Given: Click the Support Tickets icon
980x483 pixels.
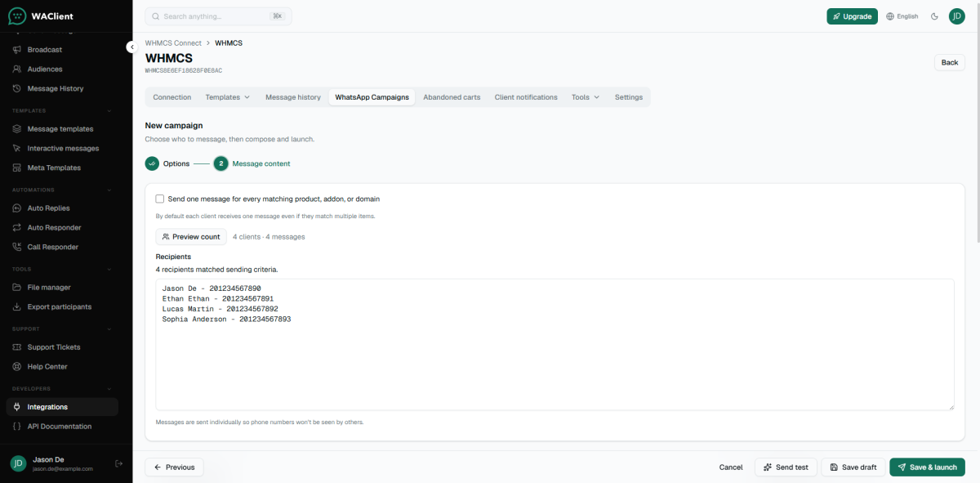Looking at the screenshot, I should point(18,347).
